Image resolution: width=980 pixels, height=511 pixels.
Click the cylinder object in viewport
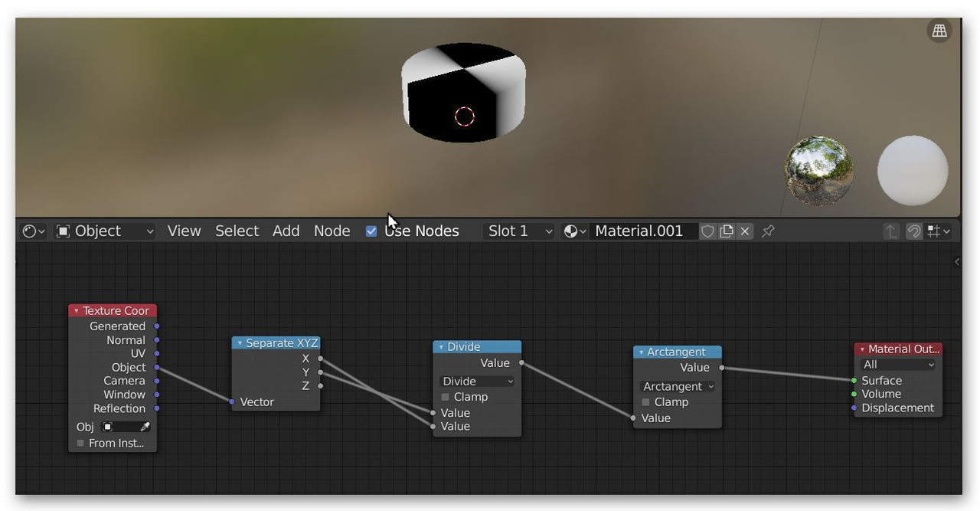click(x=463, y=92)
